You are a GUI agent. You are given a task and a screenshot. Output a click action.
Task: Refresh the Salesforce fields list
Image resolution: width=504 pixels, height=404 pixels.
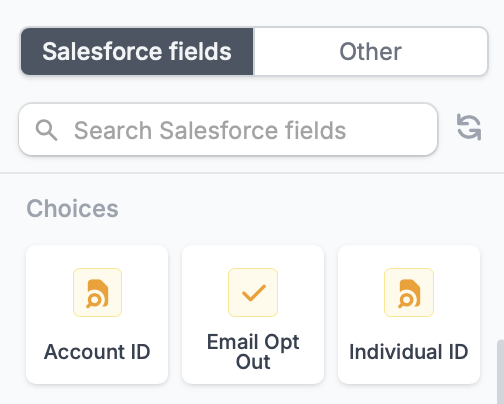tap(469, 127)
